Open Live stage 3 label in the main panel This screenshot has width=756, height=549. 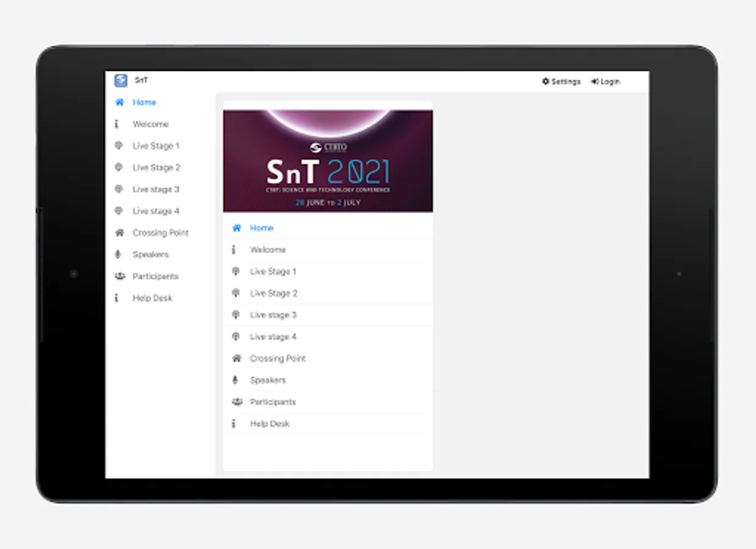[273, 315]
